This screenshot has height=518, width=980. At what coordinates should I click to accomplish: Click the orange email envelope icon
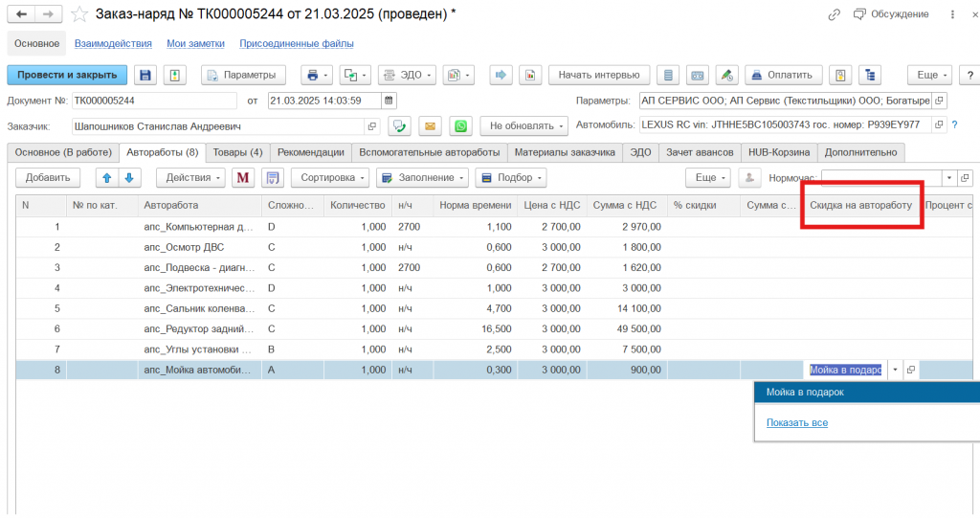click(431, 126)
